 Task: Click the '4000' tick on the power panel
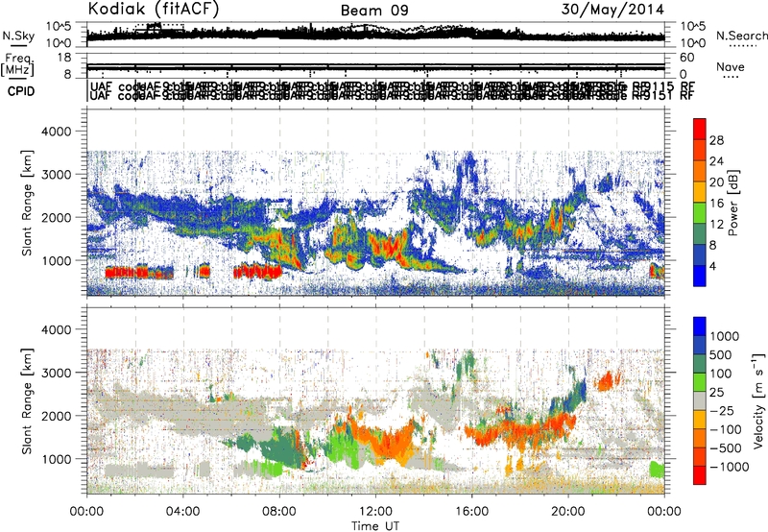[57, 132]
